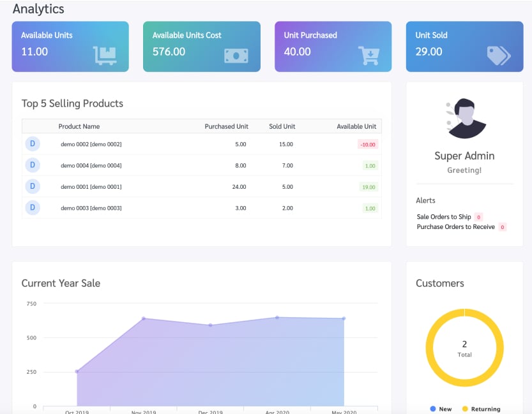
Task: Select the demo 0004 [demo 0004] product name
Action: tap(91, 166)
